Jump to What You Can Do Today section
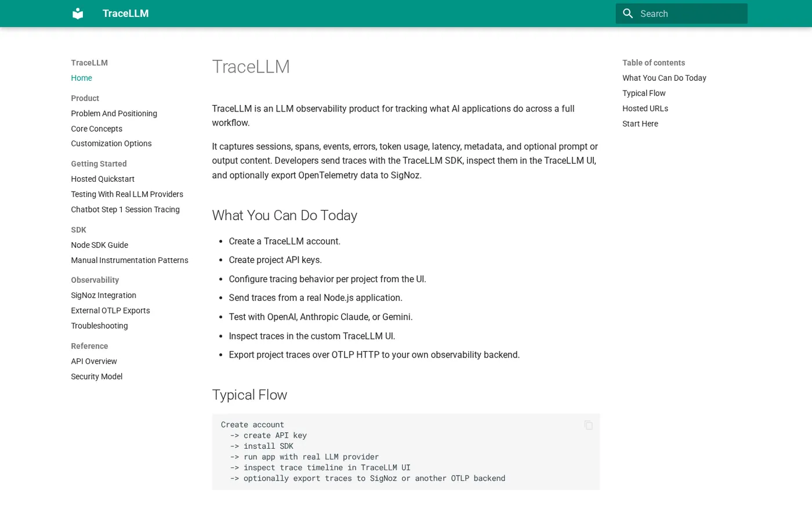Image resolution: width=812 pixels, height=508 pixels. click(x=664, y=78)
